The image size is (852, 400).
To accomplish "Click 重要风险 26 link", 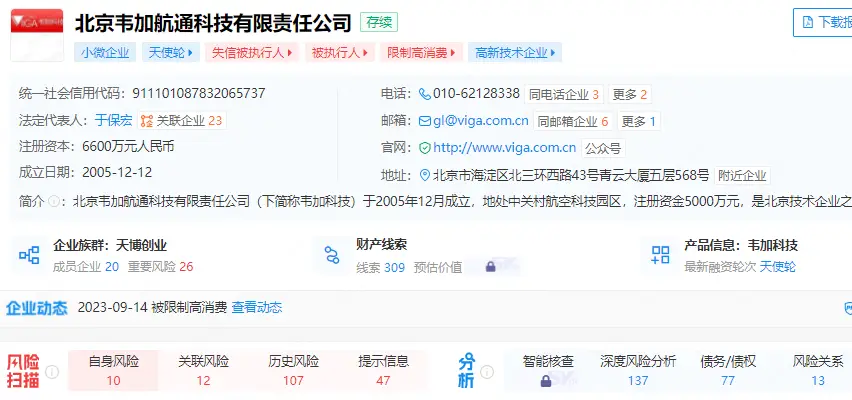I will [160, 267].
